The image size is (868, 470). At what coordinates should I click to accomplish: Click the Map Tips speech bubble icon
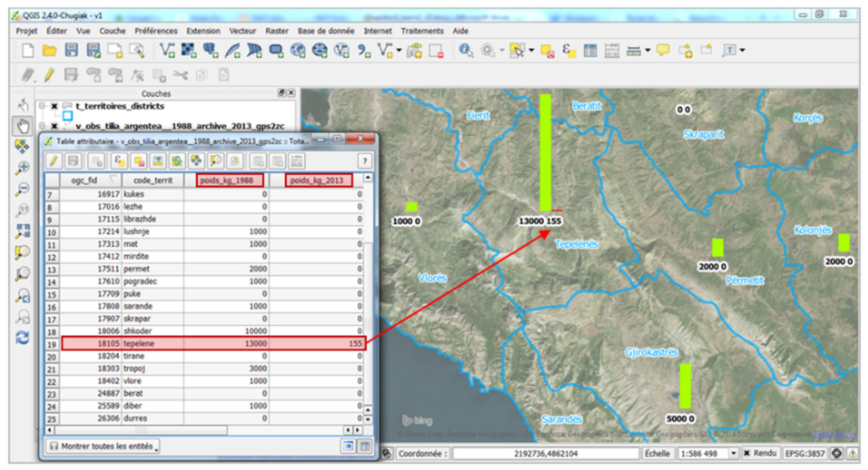(663, 50)
